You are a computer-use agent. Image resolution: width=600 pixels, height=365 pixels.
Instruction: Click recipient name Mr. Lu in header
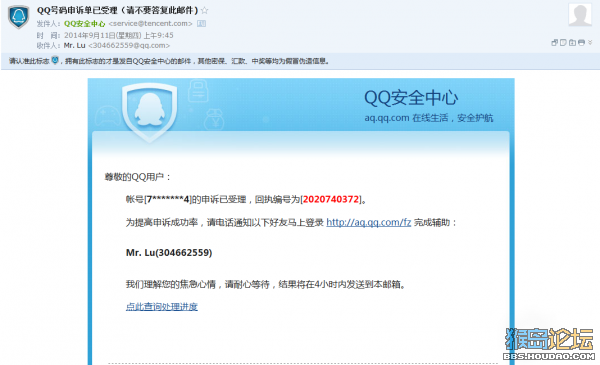pos(75,46)
